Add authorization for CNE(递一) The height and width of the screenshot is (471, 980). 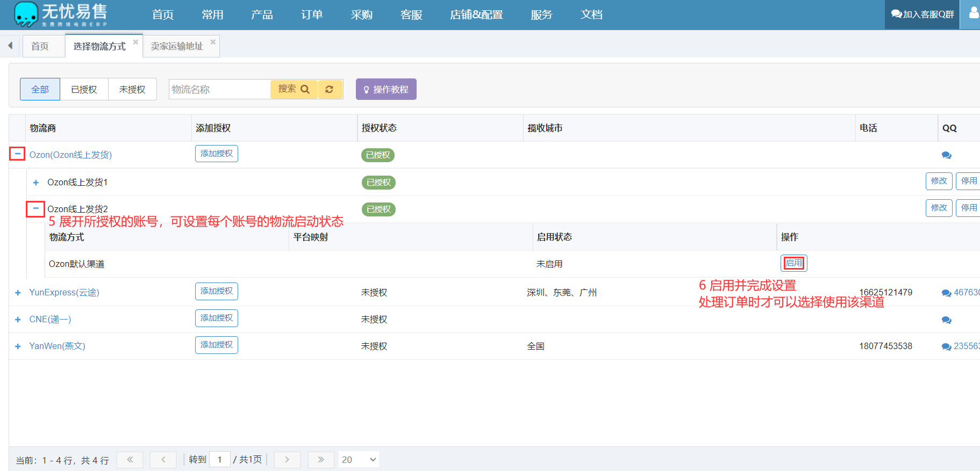pos(217,318)
